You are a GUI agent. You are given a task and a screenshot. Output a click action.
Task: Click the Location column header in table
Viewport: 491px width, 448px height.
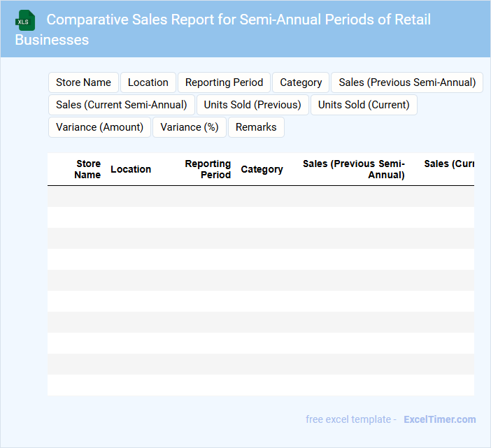[x=131, y=169]
